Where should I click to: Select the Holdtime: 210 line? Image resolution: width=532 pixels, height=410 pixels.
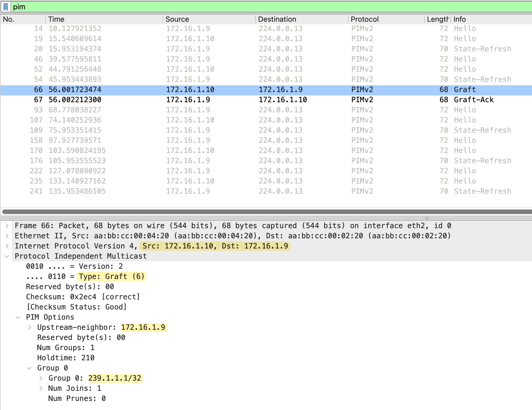pos(66,358)
